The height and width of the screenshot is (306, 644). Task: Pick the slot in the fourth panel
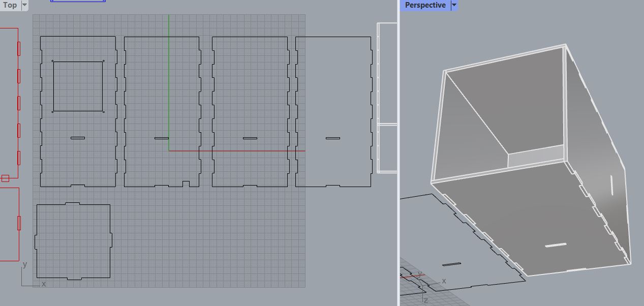pos(333,138)
